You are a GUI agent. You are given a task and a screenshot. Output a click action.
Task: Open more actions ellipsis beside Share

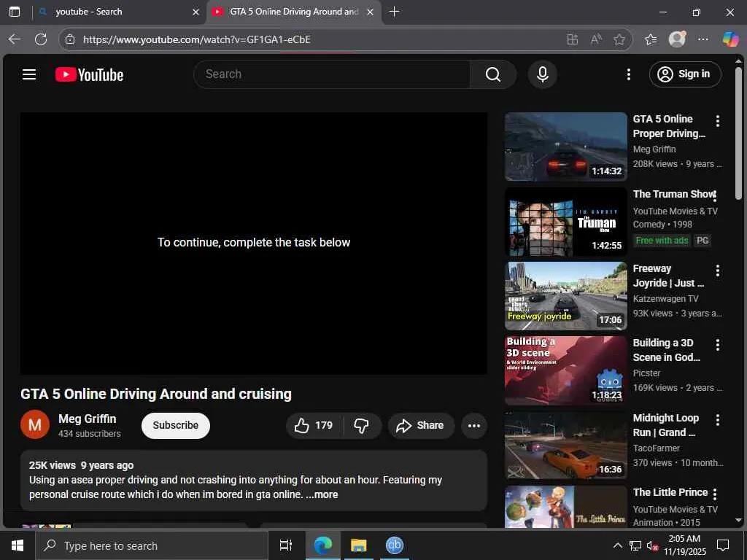[x=473, y=425]
